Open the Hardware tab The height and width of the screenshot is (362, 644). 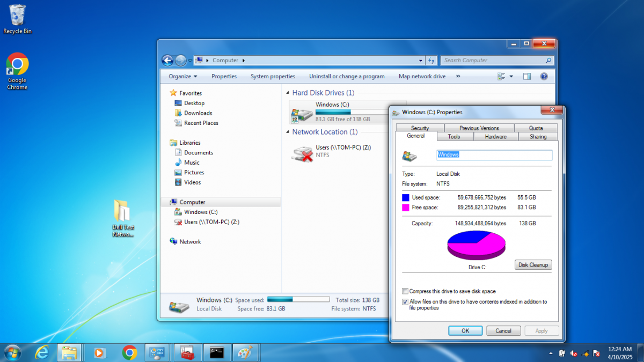(x=496, y=136)
